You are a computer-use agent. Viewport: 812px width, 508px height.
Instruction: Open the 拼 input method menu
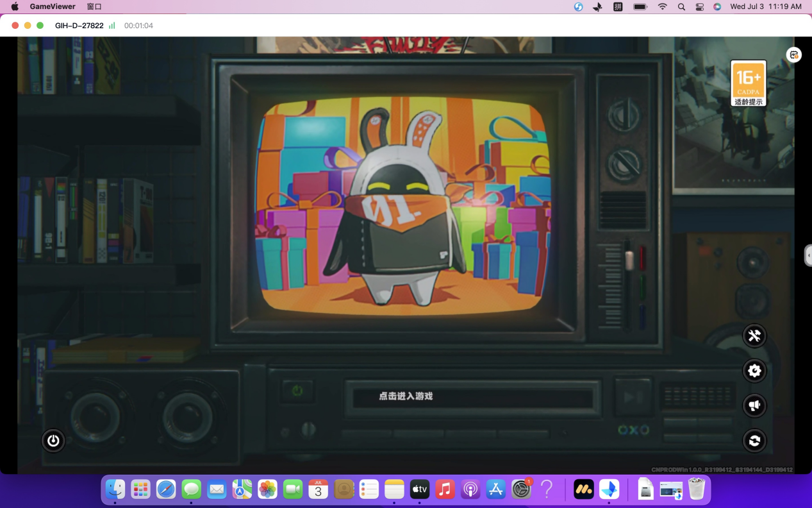(618, 6)
